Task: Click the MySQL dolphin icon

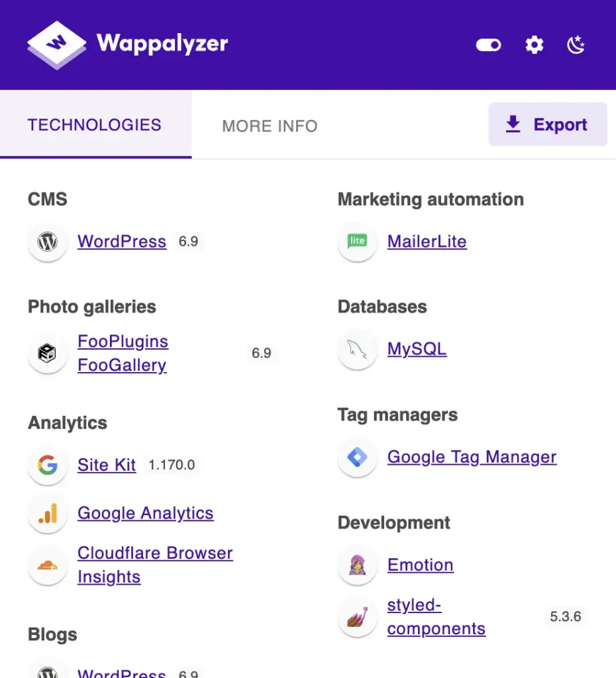Action: [x=358, y=350]
